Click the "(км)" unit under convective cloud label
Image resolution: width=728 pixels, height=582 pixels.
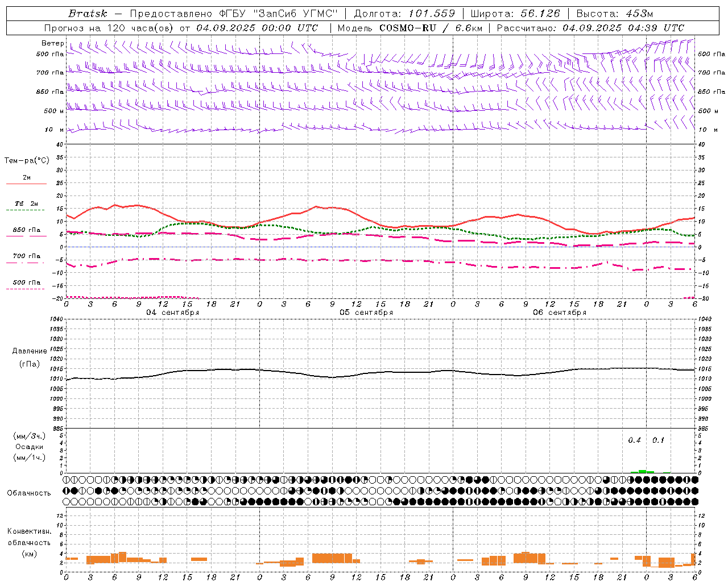(29, 553)
